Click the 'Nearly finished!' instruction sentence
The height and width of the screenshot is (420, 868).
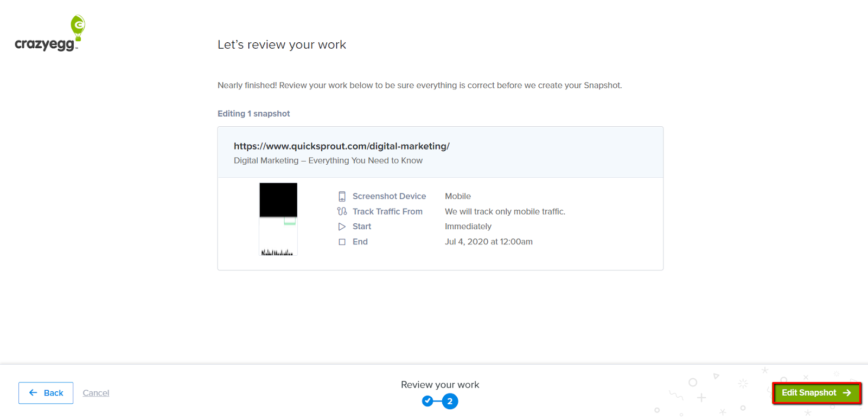click(420, 86)
